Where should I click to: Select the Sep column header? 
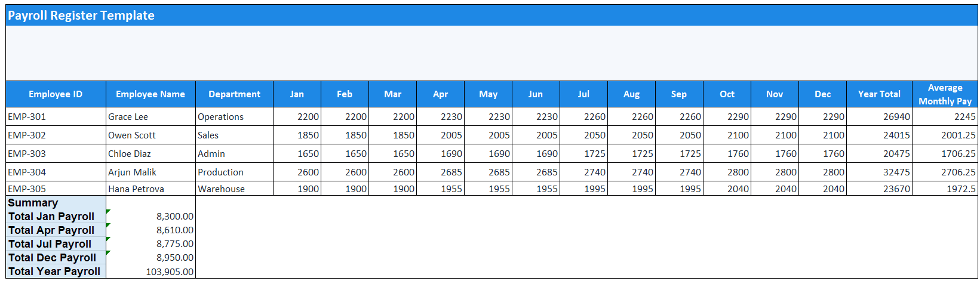pos(679,94)
